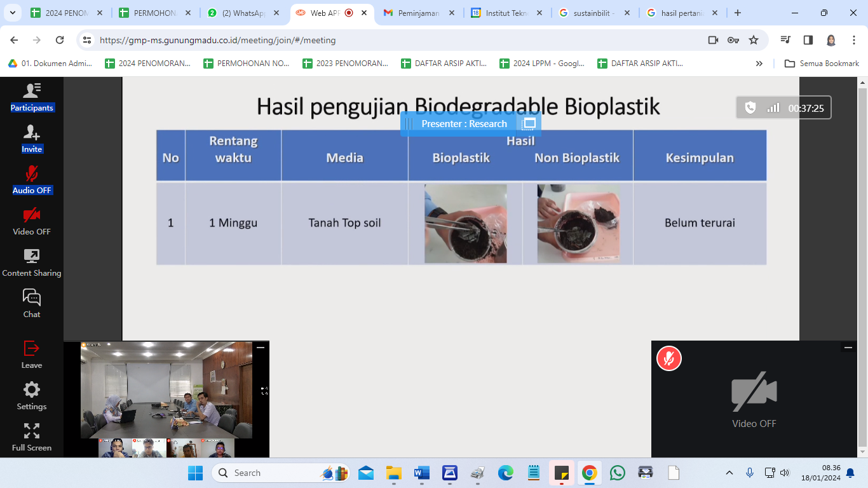Expand the bookmarks overflow chevron

coord(759,64)
